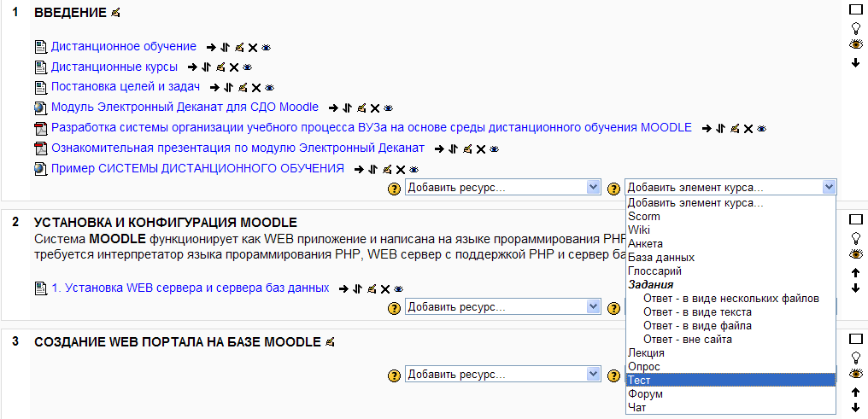The image size is (868, 419).
Task: Indent Модуль Электронный Деканат item right
Action: (332, 108)
